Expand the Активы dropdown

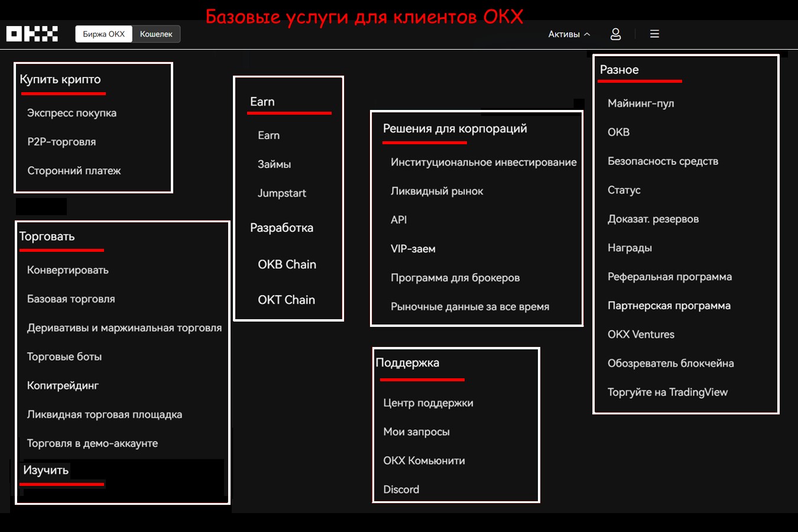click(569, 34)
